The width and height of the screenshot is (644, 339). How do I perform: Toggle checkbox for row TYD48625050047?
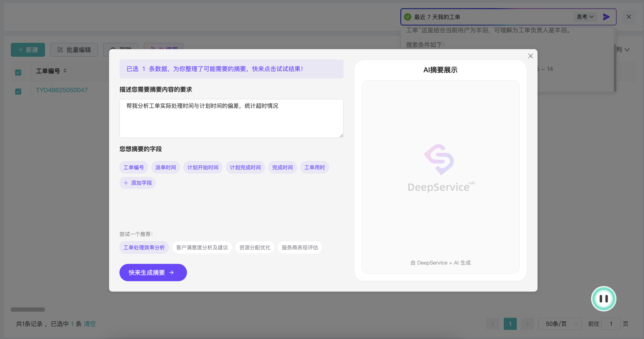18,91
